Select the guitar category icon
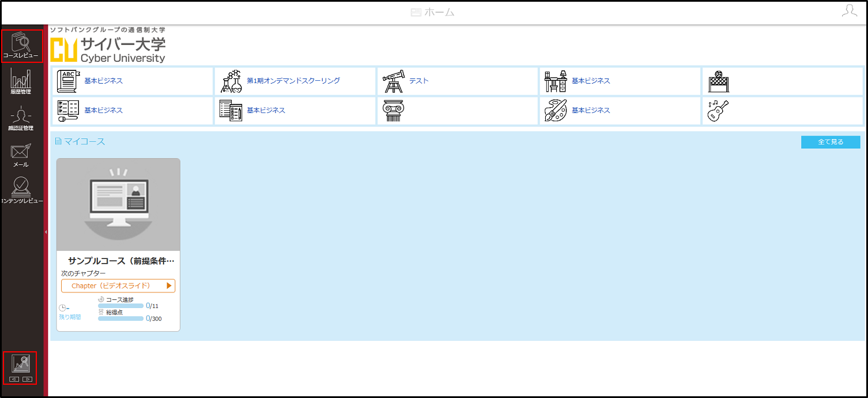This screenshot has width=868, height=398. [718, 111]
